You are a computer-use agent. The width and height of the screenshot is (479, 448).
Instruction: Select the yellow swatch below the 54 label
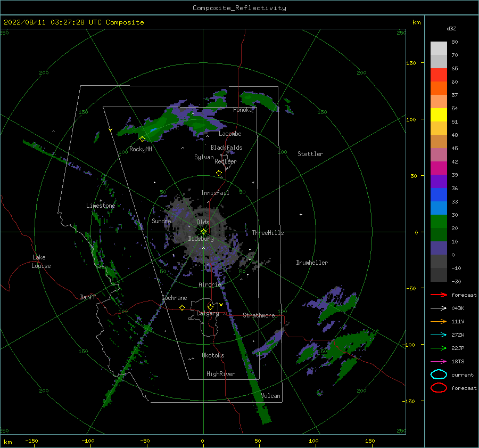[x=439, y=115]
